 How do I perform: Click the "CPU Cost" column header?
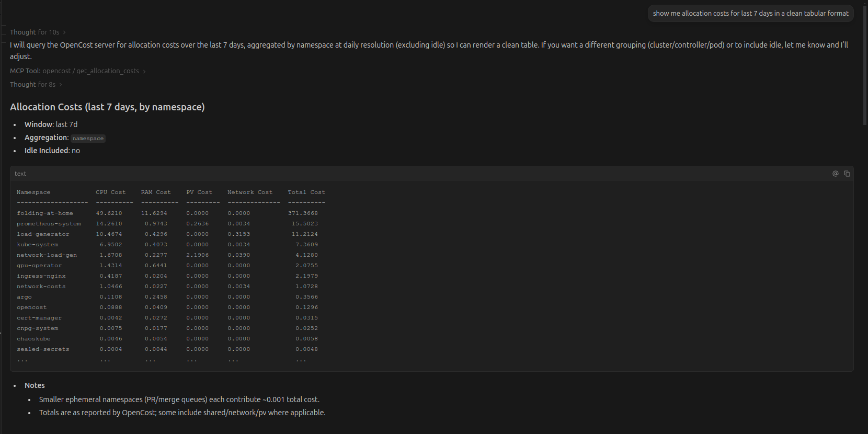click(x=111, y=192)
